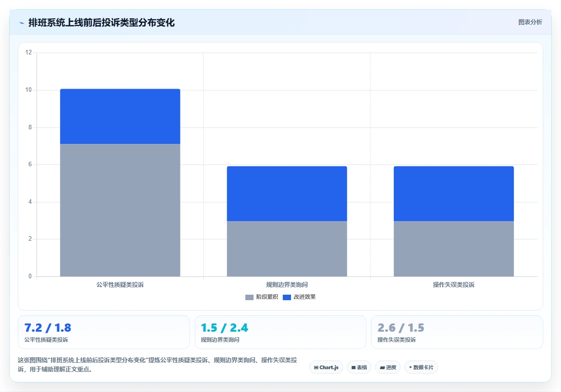Click the y-axis value 12

point(29,53)
